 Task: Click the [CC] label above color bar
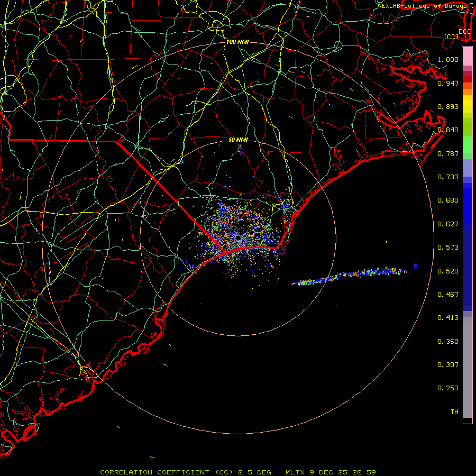tap(451, 36)
